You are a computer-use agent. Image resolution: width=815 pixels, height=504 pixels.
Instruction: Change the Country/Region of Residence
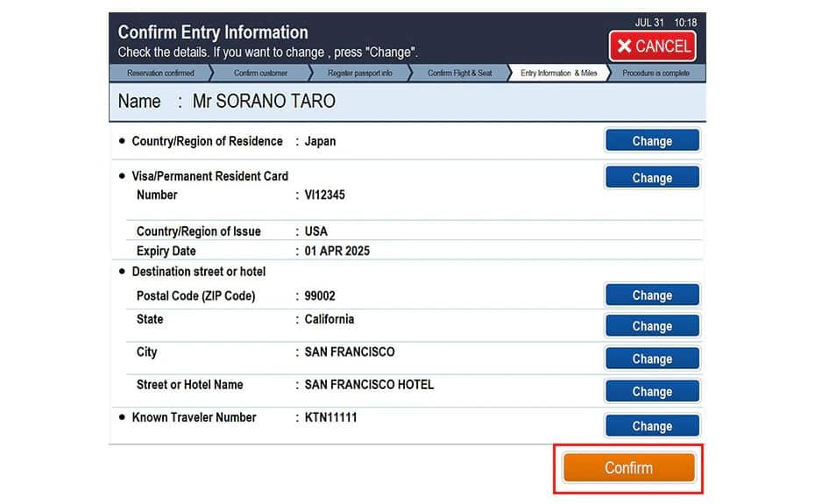pos(651,141)
